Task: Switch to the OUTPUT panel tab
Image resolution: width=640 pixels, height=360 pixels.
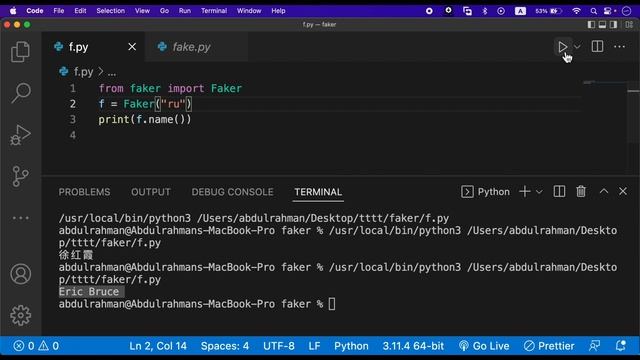Action: point(151,192)
